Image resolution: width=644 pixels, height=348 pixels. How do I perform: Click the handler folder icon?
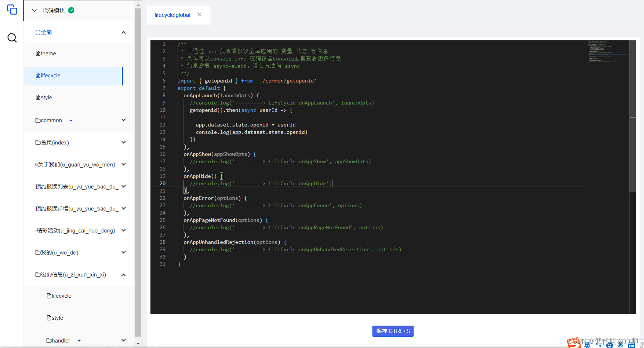click(49, 341)
